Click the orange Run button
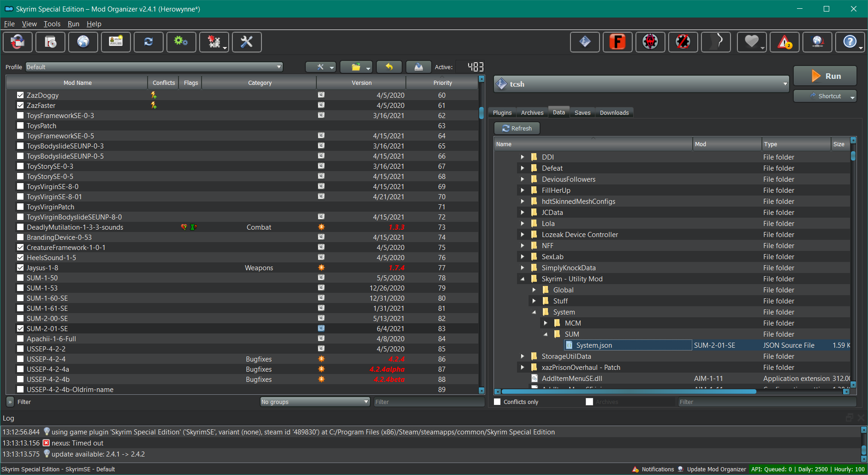 pyautogui.click(x=825, y=76)
